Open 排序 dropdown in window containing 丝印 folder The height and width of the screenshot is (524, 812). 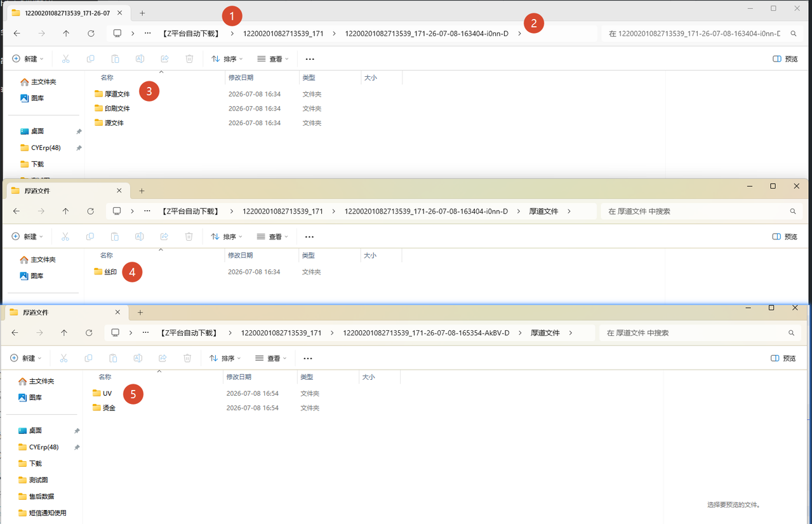pyautogui.click(x=227, y=236)
